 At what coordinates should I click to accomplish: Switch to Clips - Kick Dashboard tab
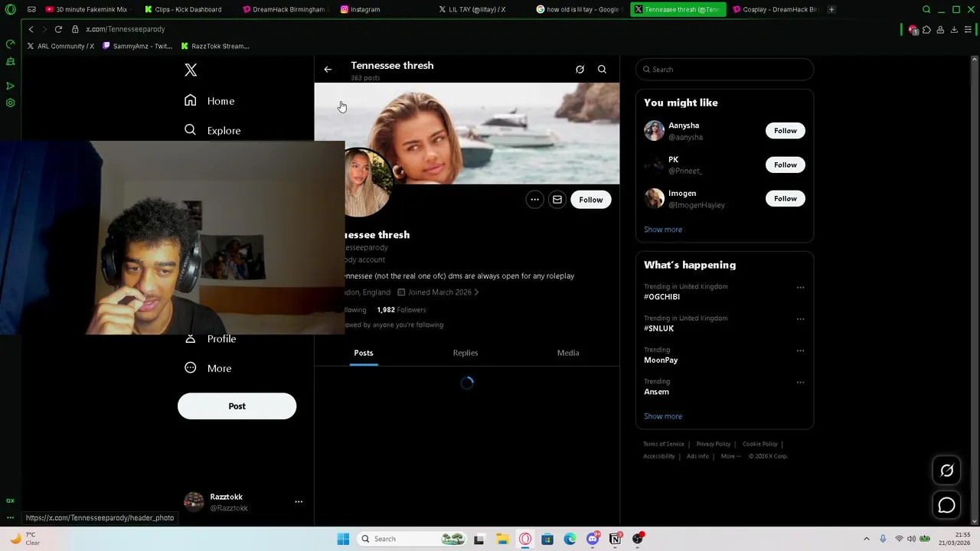[x=188, y=9]
